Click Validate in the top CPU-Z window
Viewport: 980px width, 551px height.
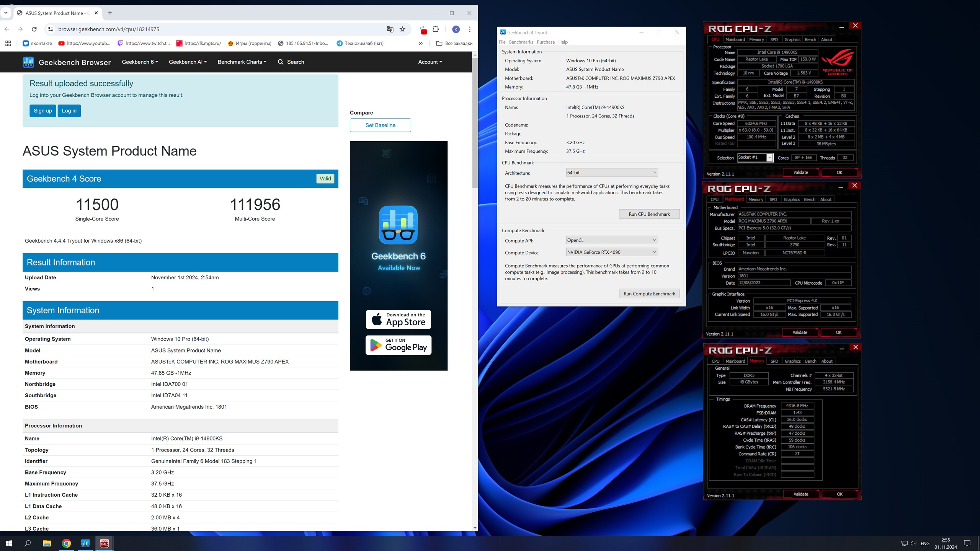pyautogui.click(x=800, y=173)
